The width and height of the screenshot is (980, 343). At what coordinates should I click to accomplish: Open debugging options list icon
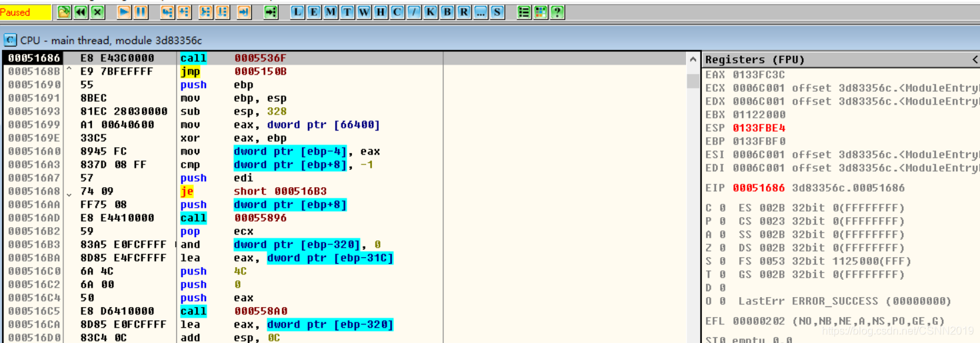524,12
